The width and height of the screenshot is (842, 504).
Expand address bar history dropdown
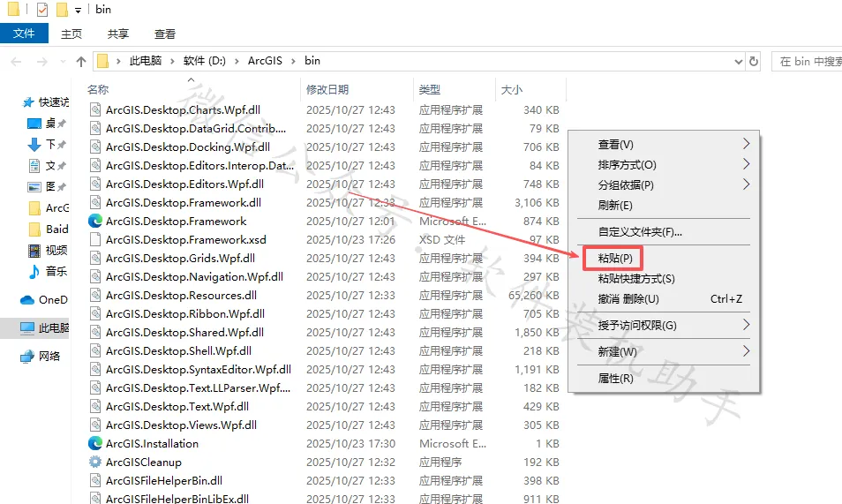tap(739, 62)
